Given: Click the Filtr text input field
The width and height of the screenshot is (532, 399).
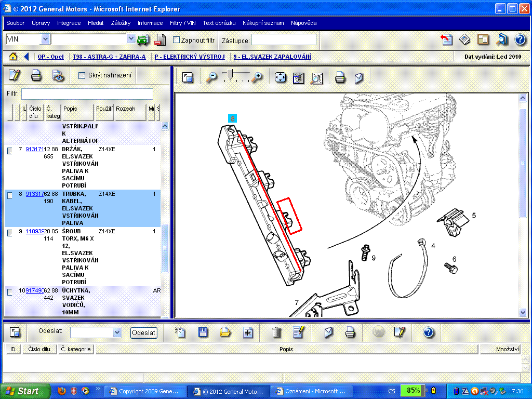Looking at the screenshot, I should 87,94.
